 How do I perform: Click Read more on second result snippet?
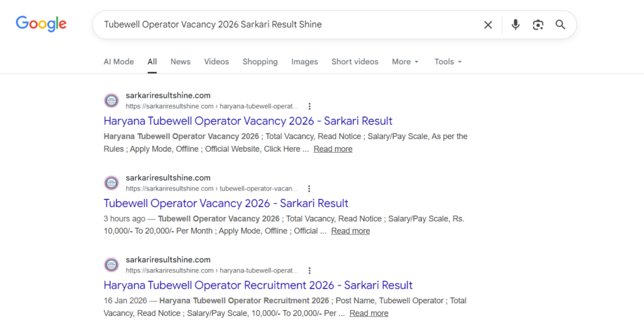350,231
